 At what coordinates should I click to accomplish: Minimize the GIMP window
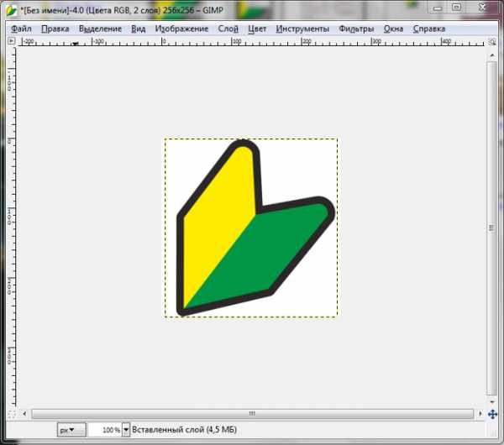438,8
